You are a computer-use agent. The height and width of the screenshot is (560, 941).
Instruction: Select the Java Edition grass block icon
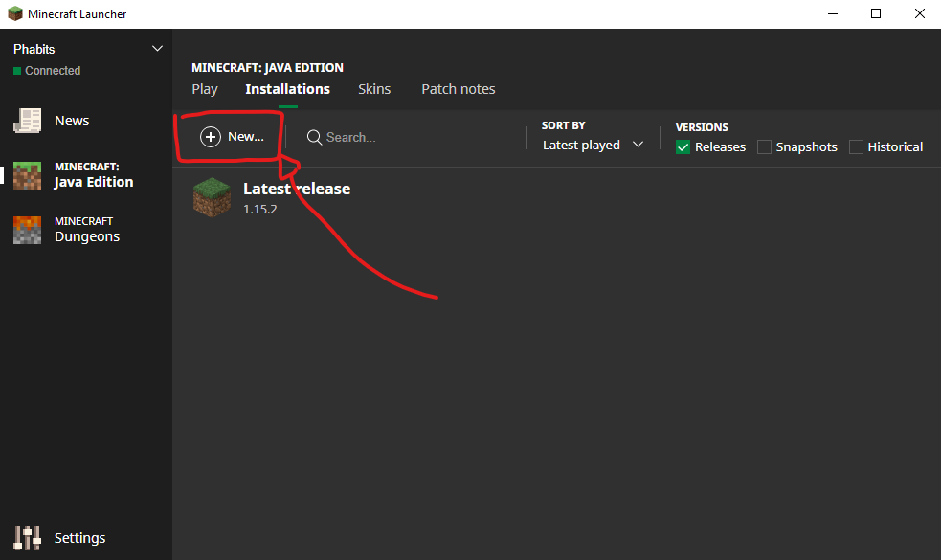27,175
